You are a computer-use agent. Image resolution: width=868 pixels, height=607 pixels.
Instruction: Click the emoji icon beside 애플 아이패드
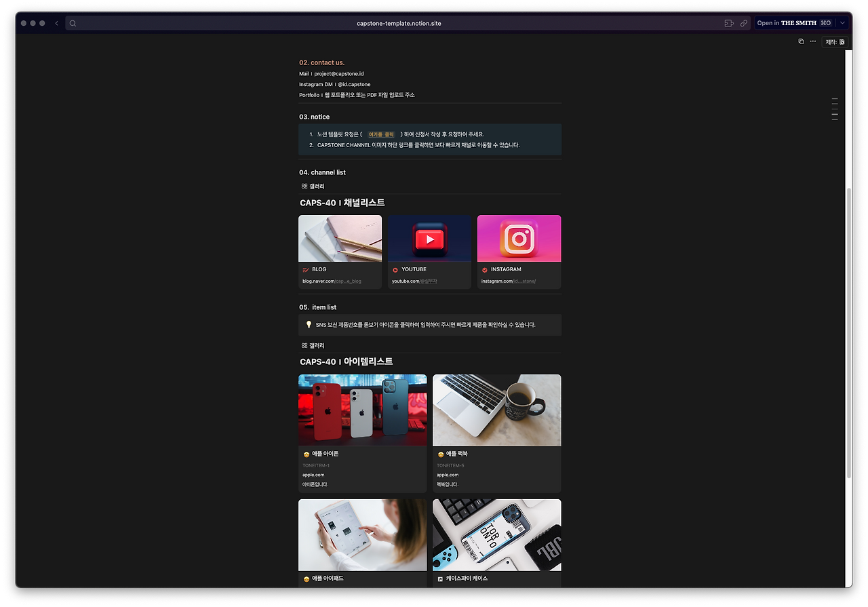[x=306, y=579]
